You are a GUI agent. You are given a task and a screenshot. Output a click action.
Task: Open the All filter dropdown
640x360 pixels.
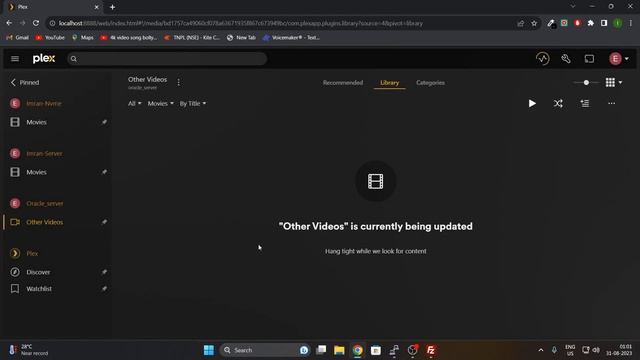coord(134,104)
